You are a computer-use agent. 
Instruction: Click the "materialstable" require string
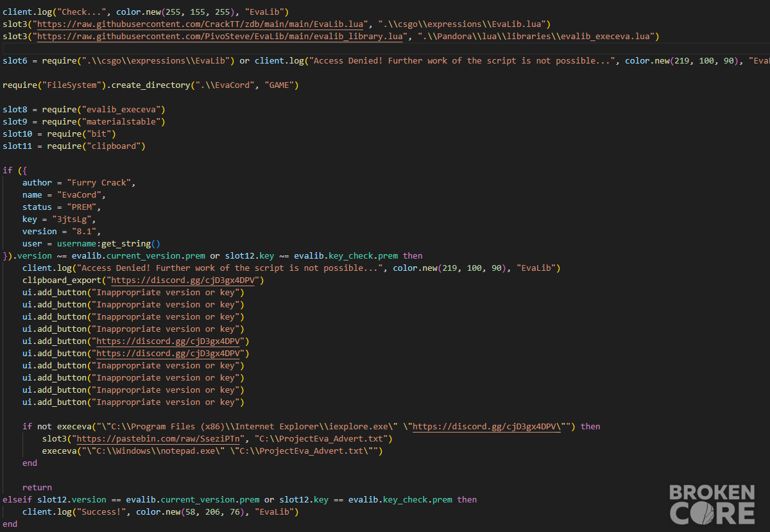pyautogui.click(x=121, y=122)
